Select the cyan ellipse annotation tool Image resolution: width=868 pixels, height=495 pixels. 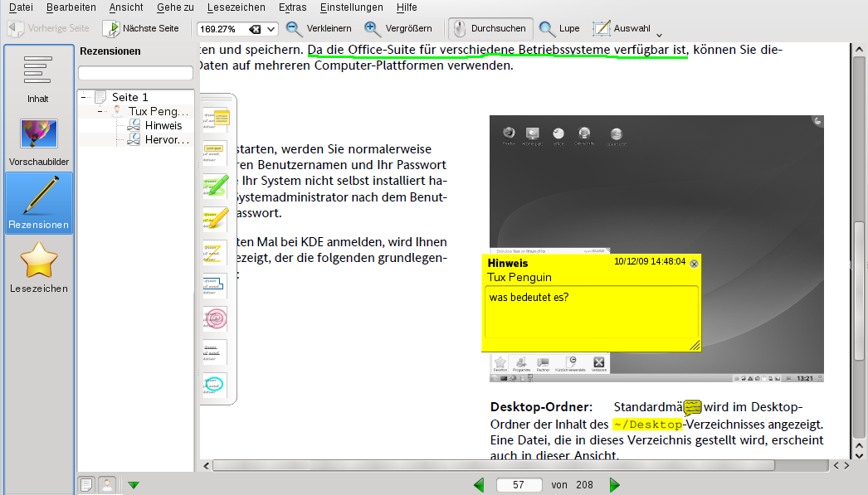tap(215, 385)
